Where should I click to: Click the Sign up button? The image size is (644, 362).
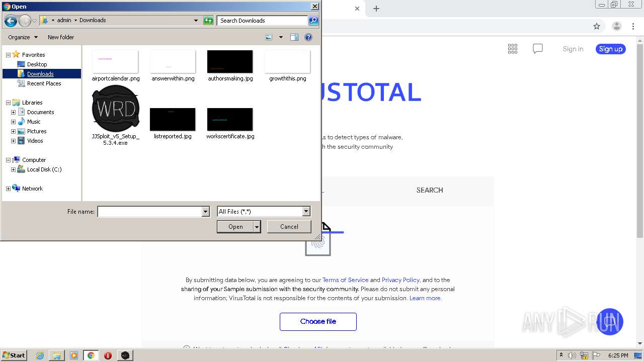611,49
